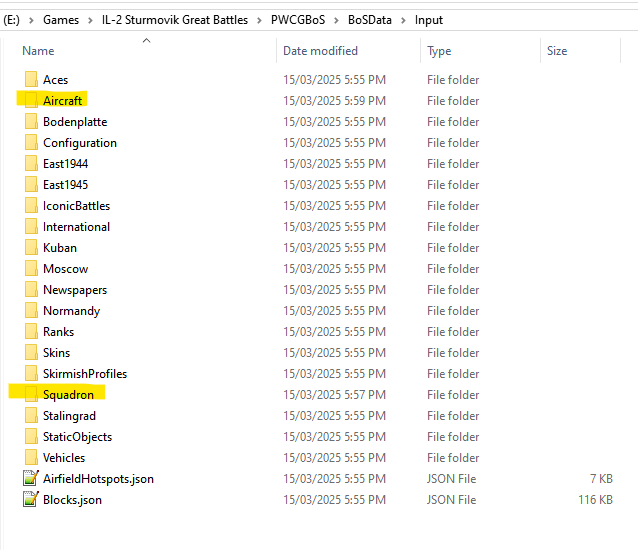638x550 pixels.
Task: Select the SkirmishProfiles folder icon
Action: [31, 374]
